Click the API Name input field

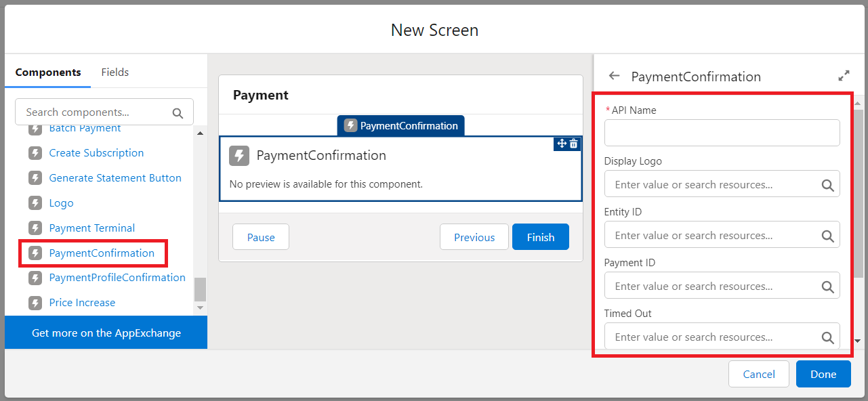pyautogui.click(x=722, y=133)
